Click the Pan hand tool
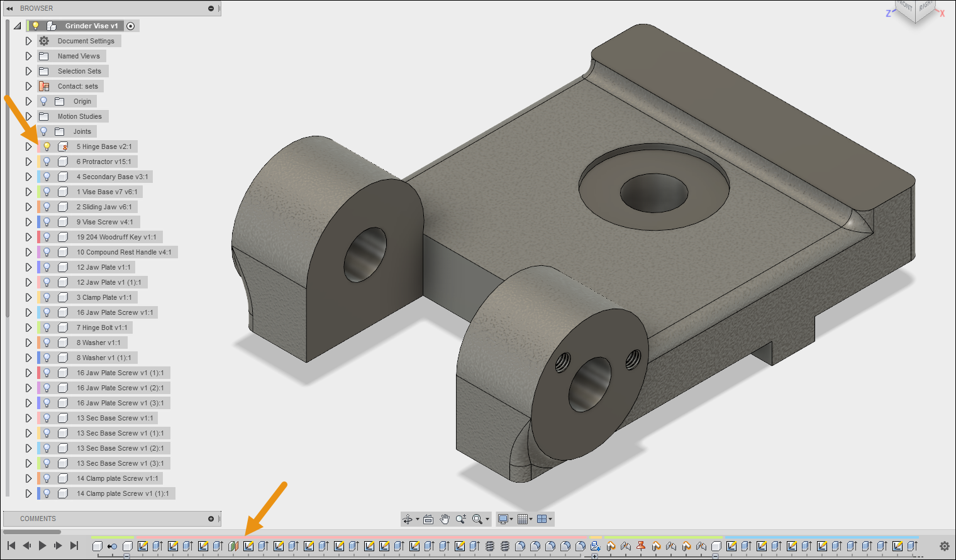 pyautogui.click(x=445, y=519)
